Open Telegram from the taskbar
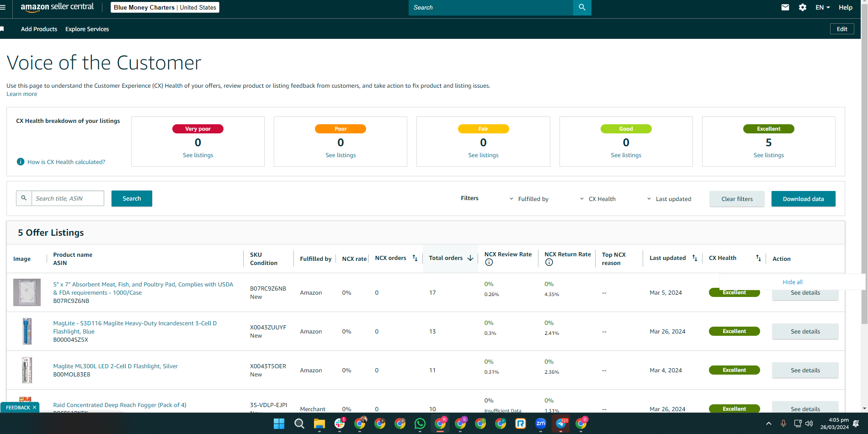868x434 pixels. pos(561,423)
